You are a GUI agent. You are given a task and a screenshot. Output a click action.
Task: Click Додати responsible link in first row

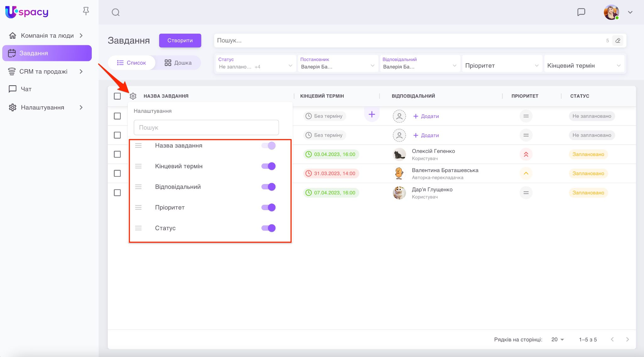point(426,116)
